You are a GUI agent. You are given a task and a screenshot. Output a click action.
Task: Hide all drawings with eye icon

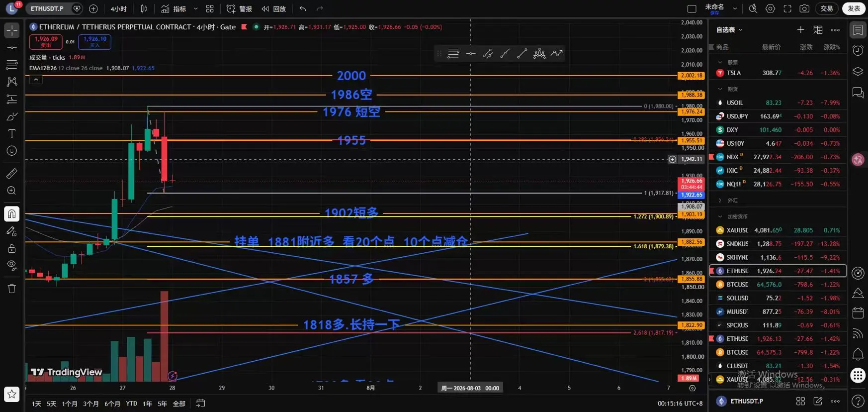[x=12, y=265]
